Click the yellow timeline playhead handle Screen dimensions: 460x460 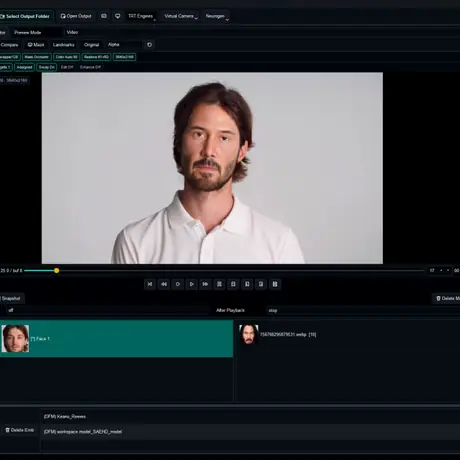(x=57, y=270)
